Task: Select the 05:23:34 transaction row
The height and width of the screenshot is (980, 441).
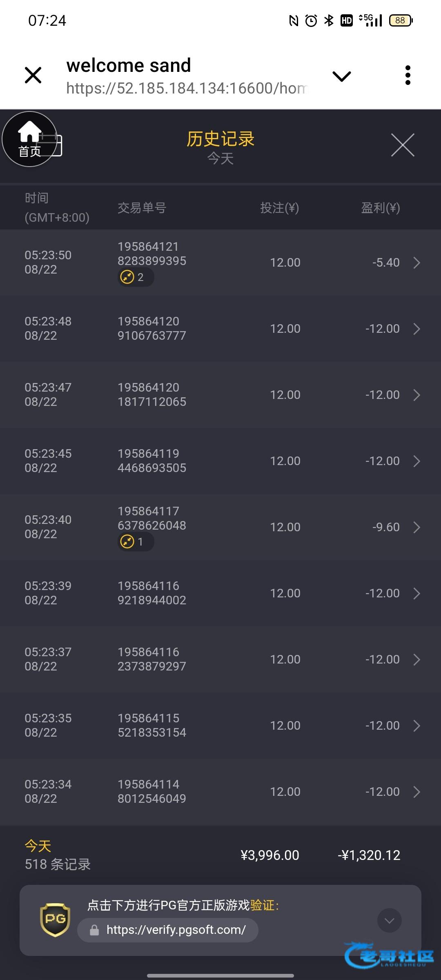Action: [x=220, y=792]
